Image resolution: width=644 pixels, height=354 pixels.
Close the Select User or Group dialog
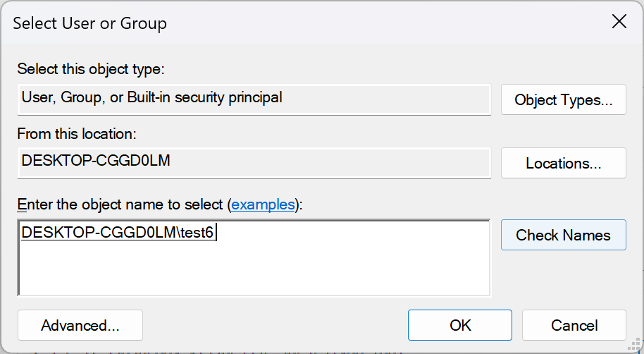[x=619, y=22]
